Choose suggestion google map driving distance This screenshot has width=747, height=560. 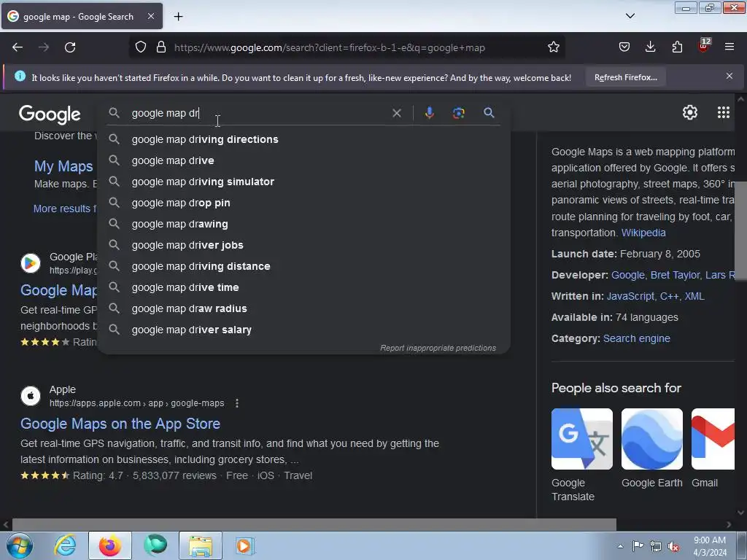(304, 266)
